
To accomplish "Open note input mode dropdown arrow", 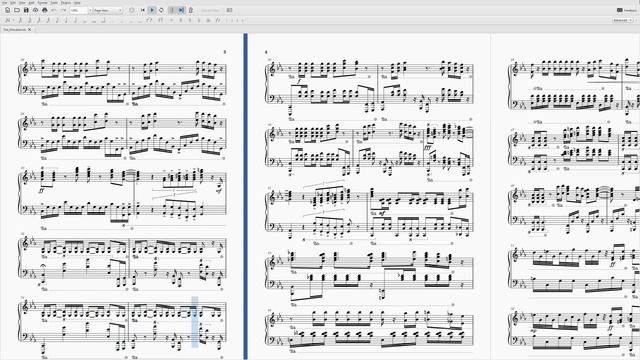I will coord(13,20).
